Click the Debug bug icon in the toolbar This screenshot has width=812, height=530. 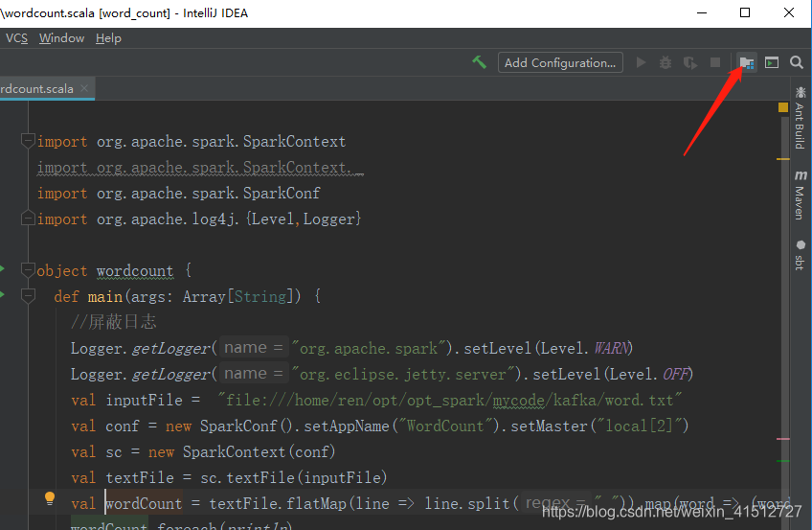click(665, 62)
